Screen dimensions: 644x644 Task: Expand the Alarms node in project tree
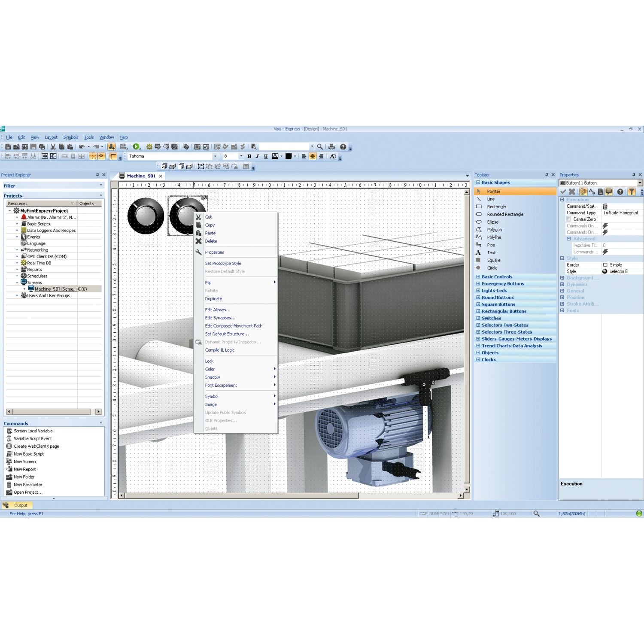click(17, 218)
